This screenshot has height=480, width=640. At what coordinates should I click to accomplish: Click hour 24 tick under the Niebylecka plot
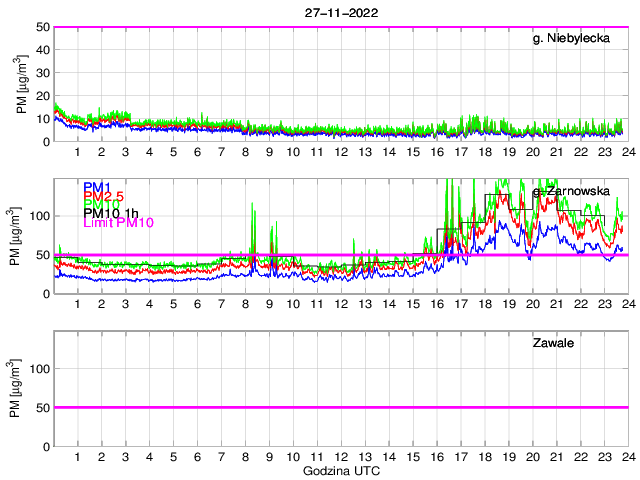click(627, 152)
